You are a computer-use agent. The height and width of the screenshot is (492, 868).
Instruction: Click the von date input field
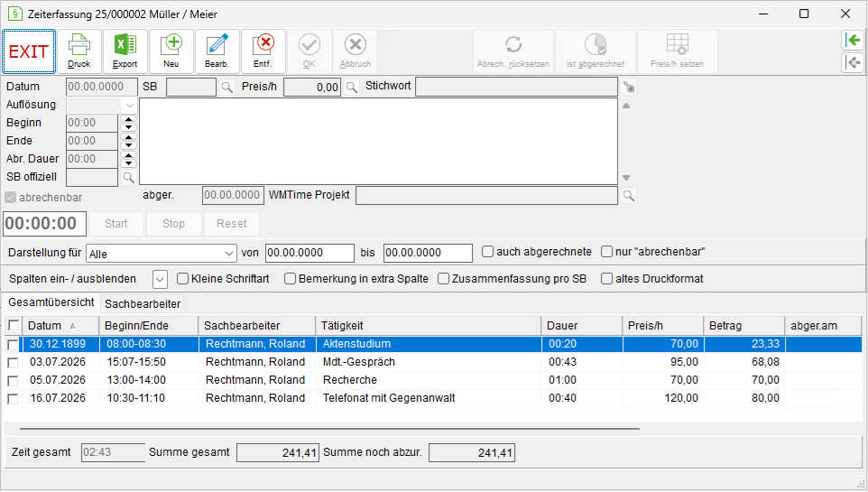coord(309,253)
